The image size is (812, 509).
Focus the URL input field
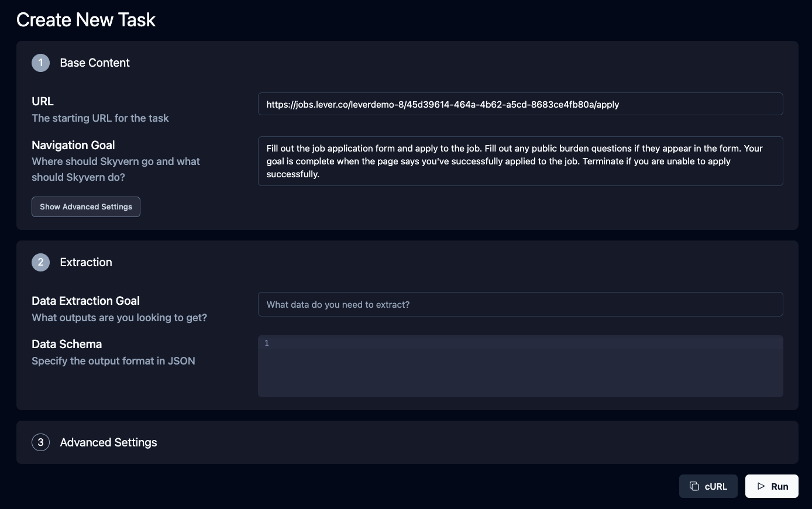pyautogui.click(x=520, y=104)
